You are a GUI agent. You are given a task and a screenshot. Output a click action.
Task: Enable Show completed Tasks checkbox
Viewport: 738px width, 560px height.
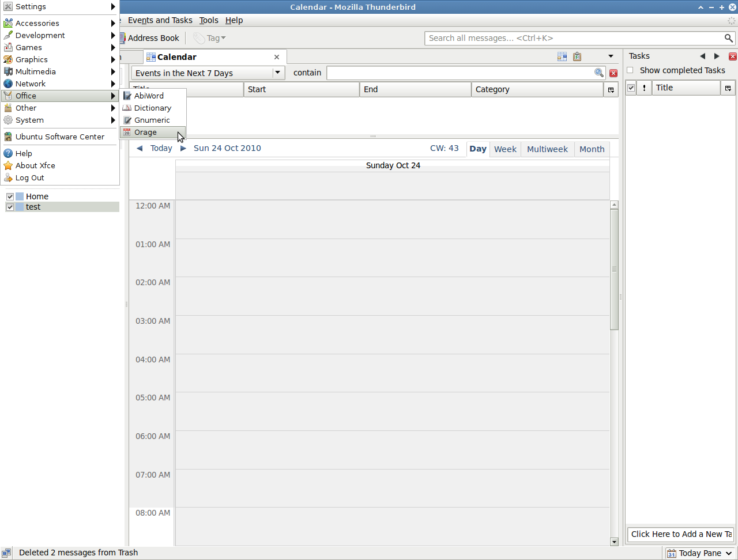pos(630,70)
